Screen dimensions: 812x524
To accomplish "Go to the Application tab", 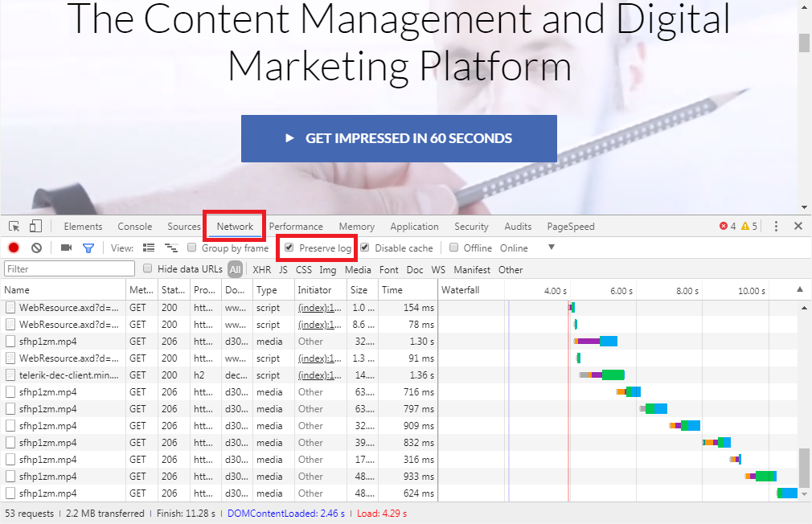I will coord(414,227).
